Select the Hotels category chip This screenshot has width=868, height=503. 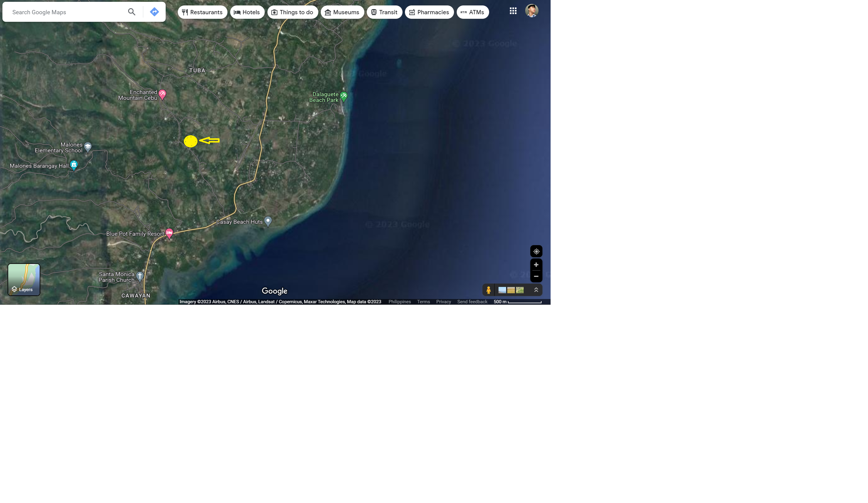point(247,12)
